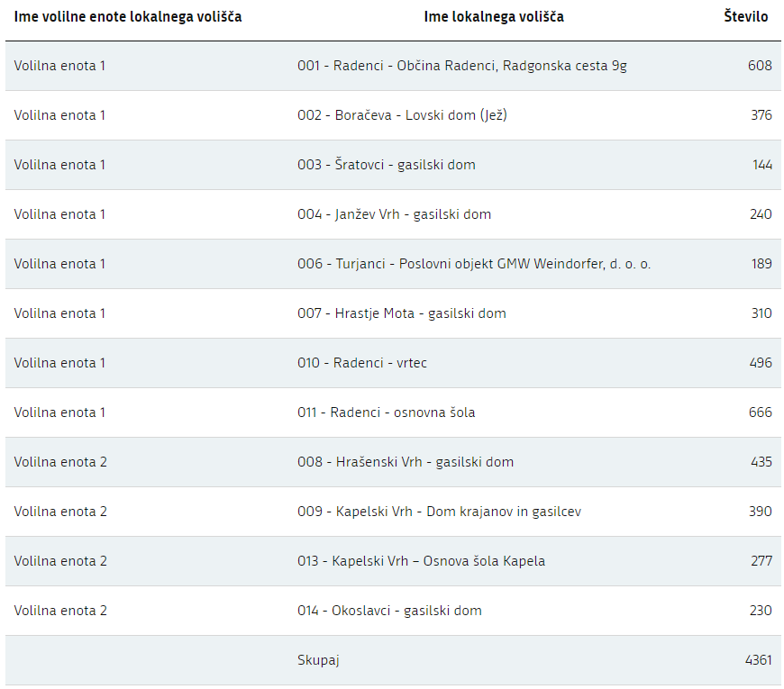Select '011 - Radenci - osnovna šola' row
Screen dimensions: 784x689
point(386,412)
